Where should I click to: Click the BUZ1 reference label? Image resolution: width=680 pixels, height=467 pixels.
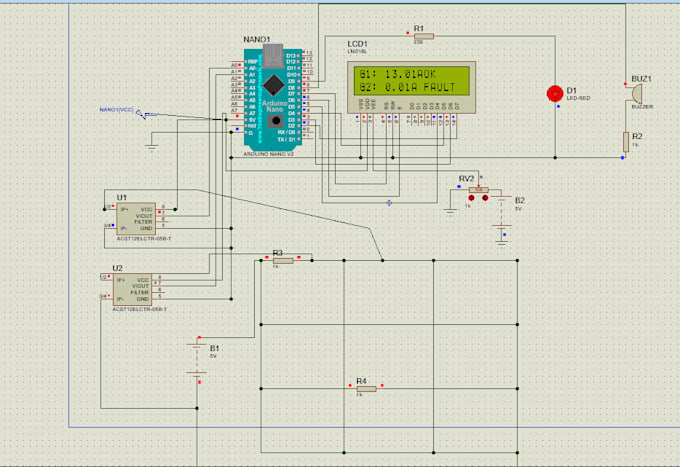(641, 79)
